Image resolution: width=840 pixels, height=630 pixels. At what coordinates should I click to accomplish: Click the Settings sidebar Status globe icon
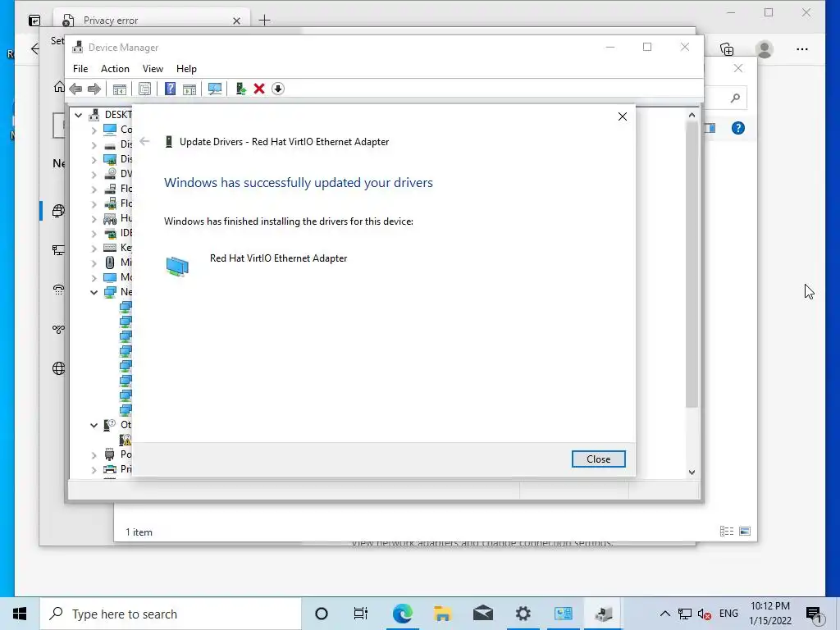coord(58,211)
